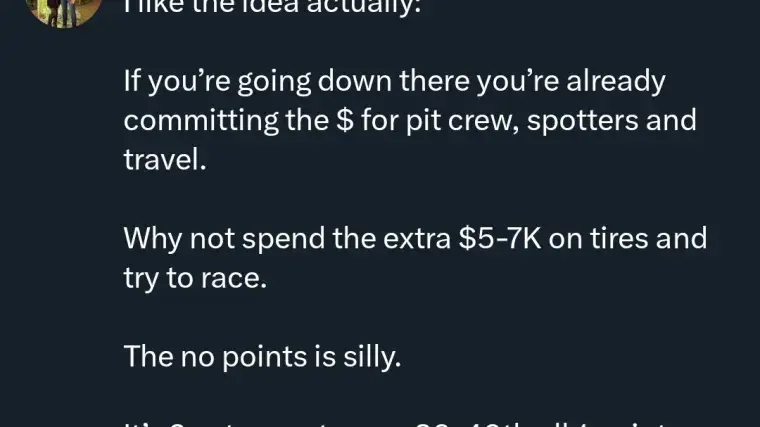Click the standalone "$" symbol before "for pit crew"
This screenshot has height=427, width=760.
pos(348,121)
